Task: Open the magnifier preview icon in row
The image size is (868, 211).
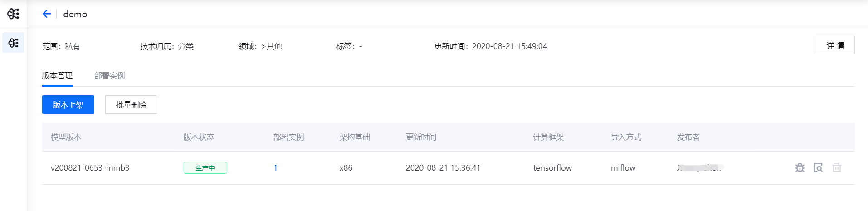Action: tap(818, 167)
